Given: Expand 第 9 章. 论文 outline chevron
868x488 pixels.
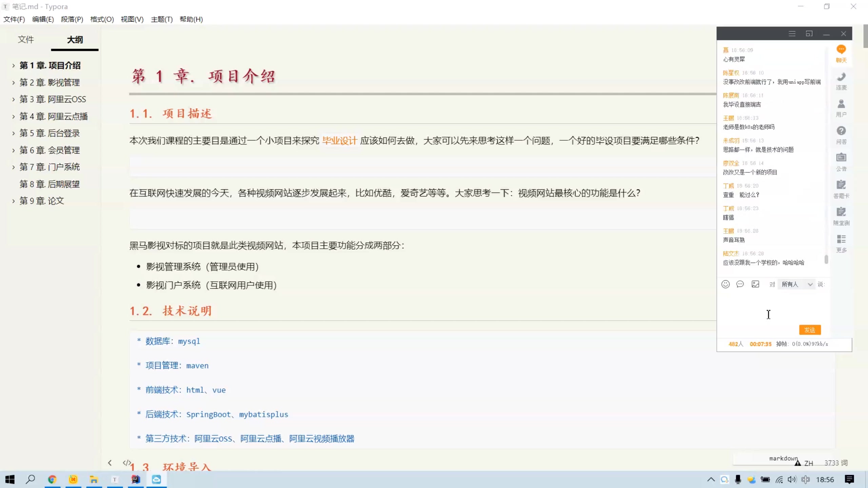Looking at the screenshot, I should point(14,201).
